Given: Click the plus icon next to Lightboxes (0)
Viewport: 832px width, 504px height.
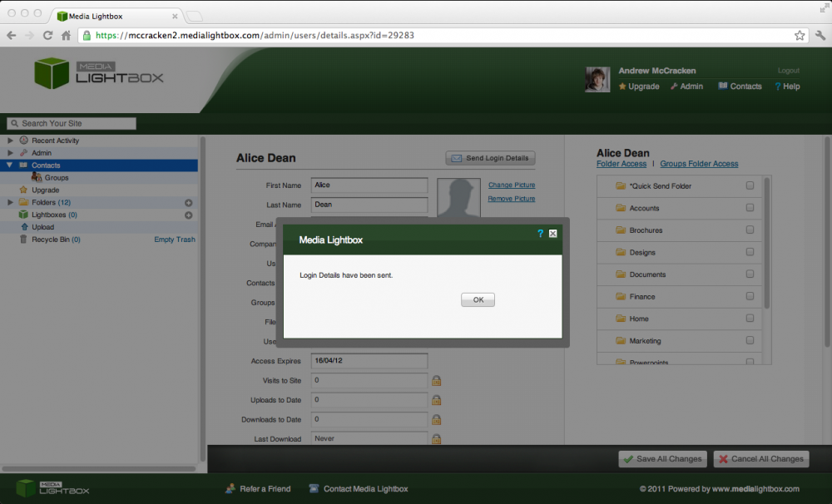Looking at the screenshot, I should coord(188,215).
